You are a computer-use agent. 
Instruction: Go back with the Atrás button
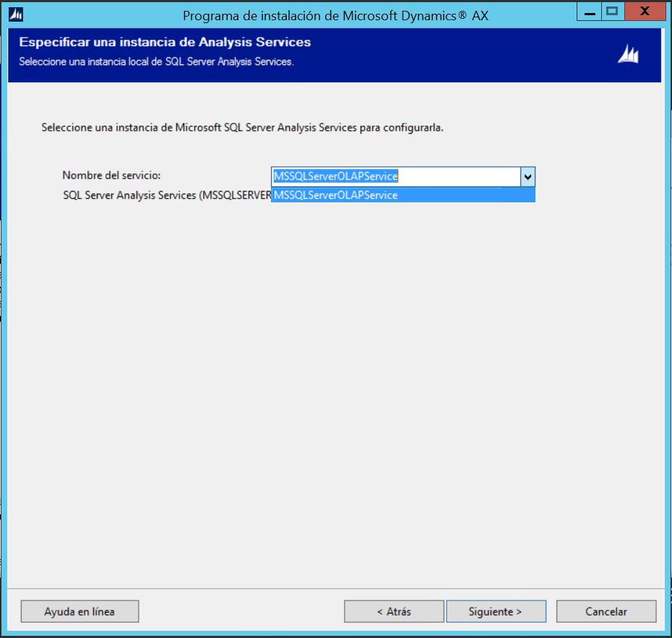point(394,611)
